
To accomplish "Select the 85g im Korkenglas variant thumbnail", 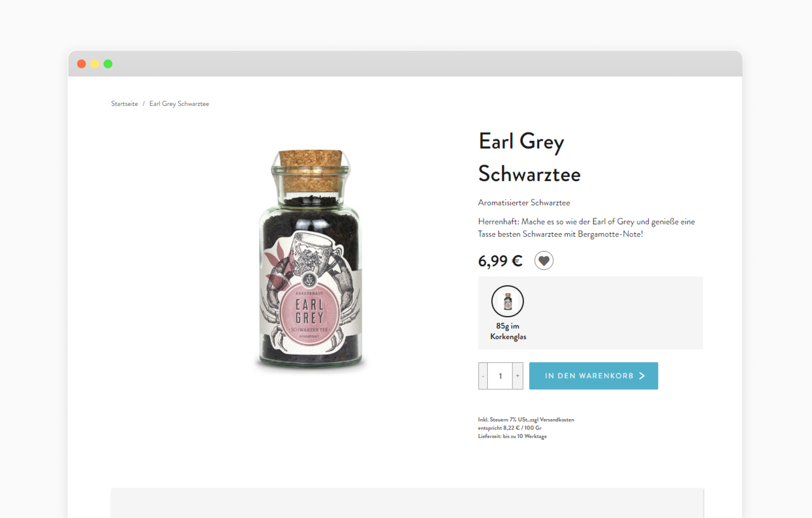I will point(507,301).
